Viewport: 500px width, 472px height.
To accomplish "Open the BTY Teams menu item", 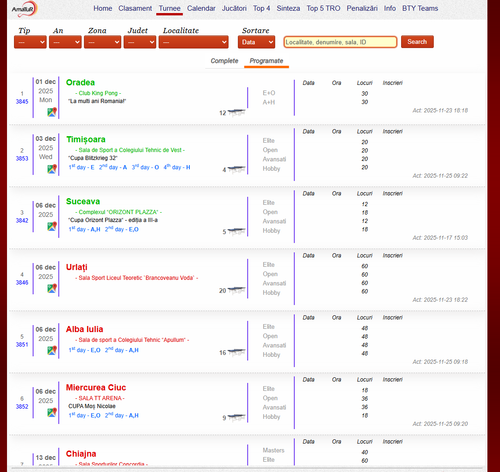I will [x=420, y=8].
